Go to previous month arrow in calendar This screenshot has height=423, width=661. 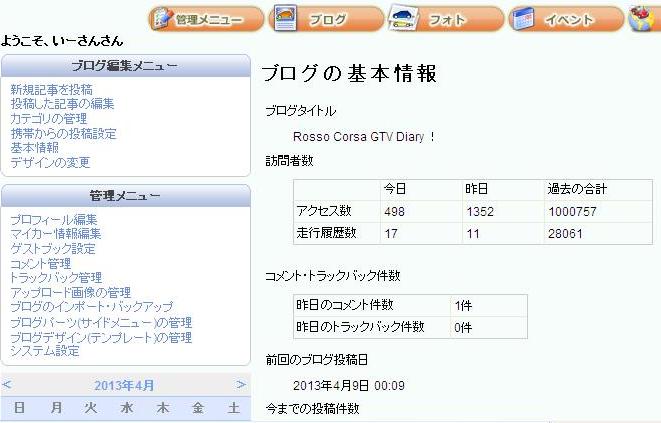click(7, 385)
